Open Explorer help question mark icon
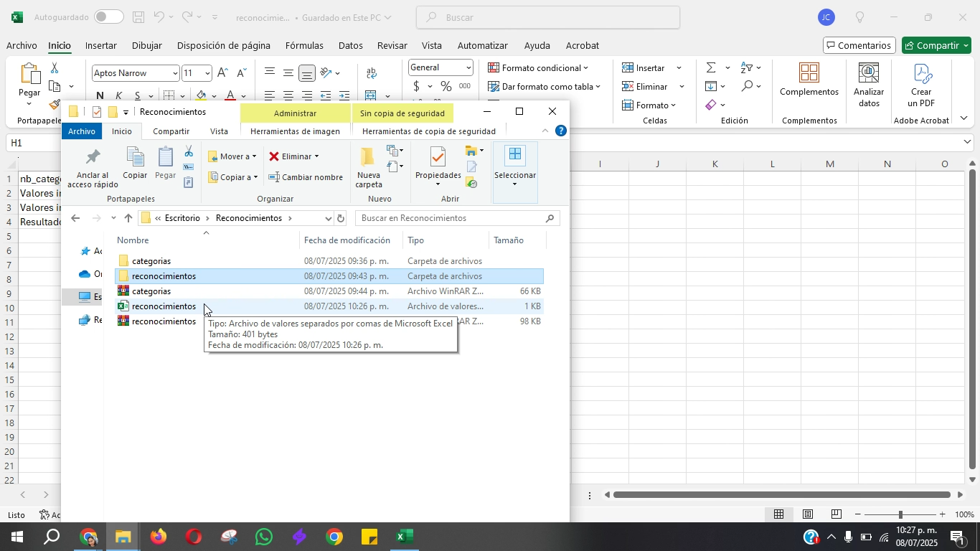Viewport: 980px width, 551px height. (x=561, y=131)
